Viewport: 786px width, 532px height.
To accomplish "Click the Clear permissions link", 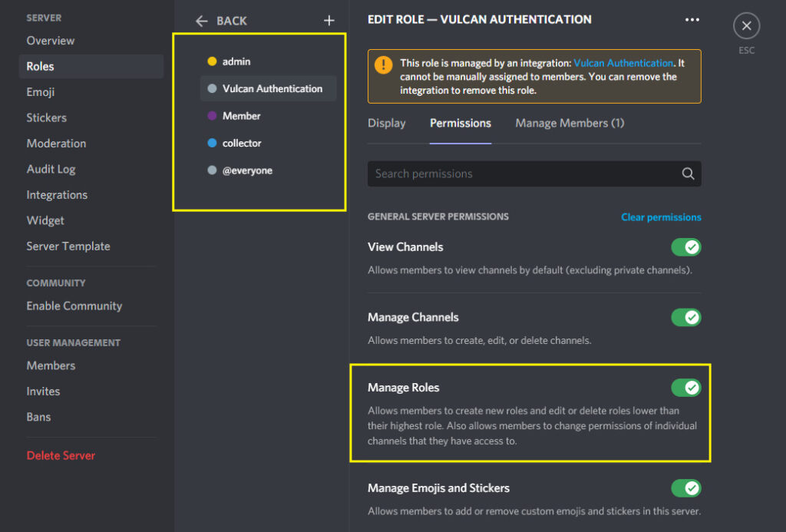I will point(661,216).
